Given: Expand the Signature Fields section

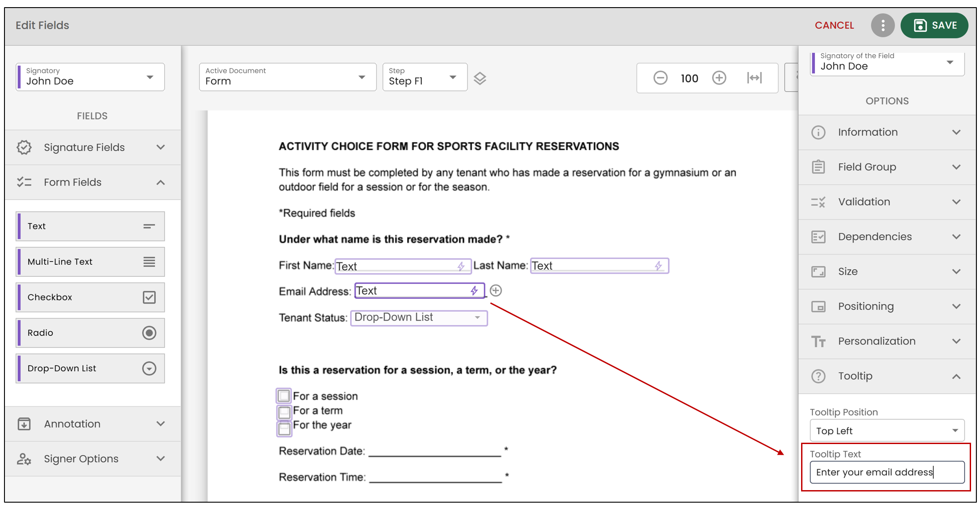Looking at the screenshot, I should coord(93,147).
